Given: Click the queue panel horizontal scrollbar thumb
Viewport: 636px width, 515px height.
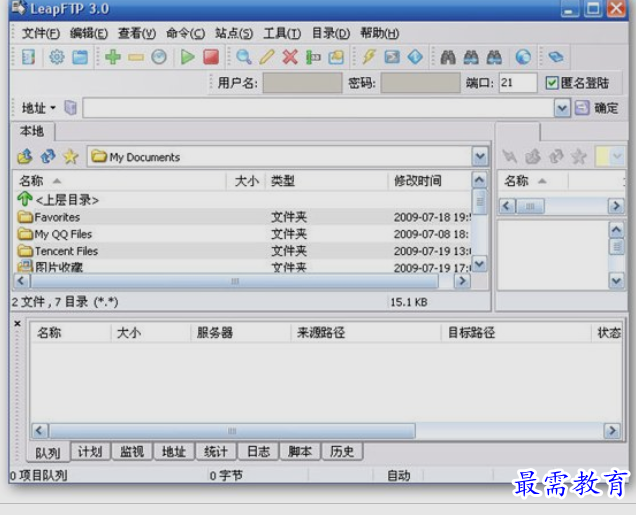Looking at the screenshot, I should click(x=232, y=431).
